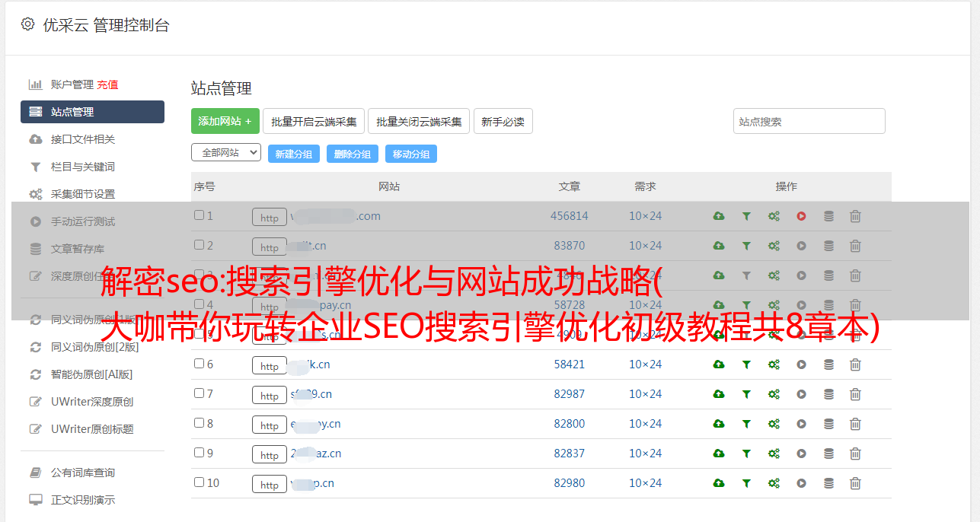The height and width of the screenshot is (522, 980).
Task: Click the trash icon in row 10
Action: click(x=855, y=483)
